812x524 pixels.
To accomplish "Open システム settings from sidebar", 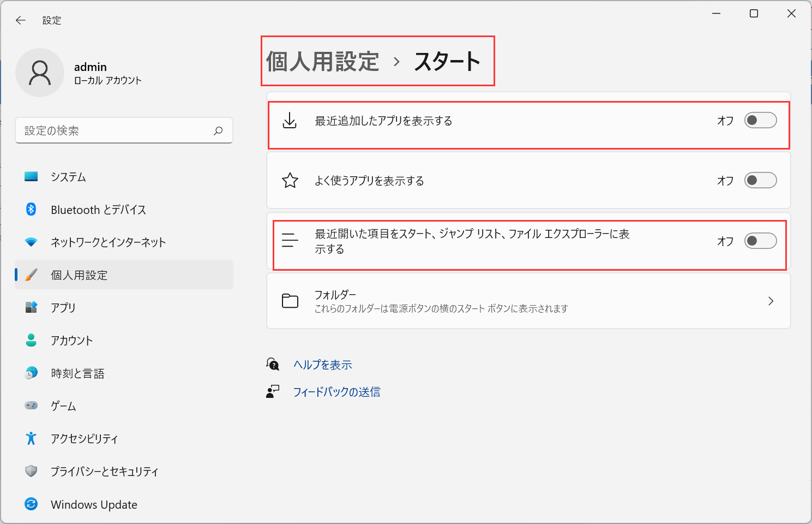I will click(68, 176).
